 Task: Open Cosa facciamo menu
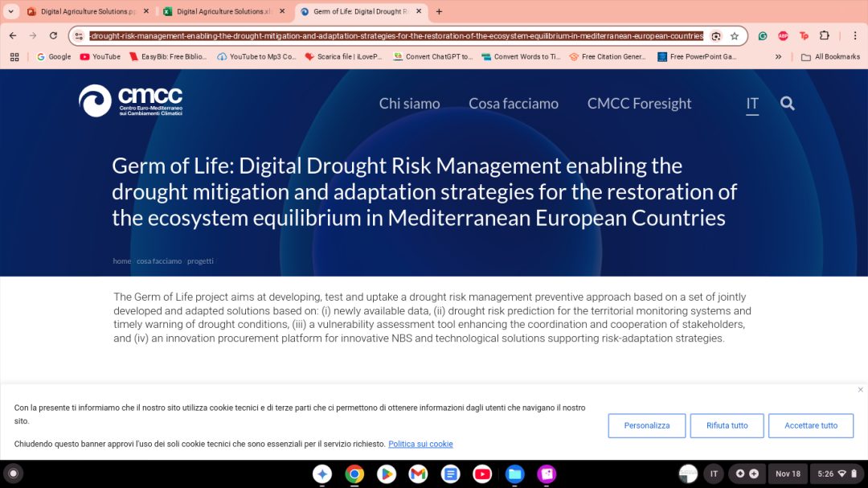(514, 104)
